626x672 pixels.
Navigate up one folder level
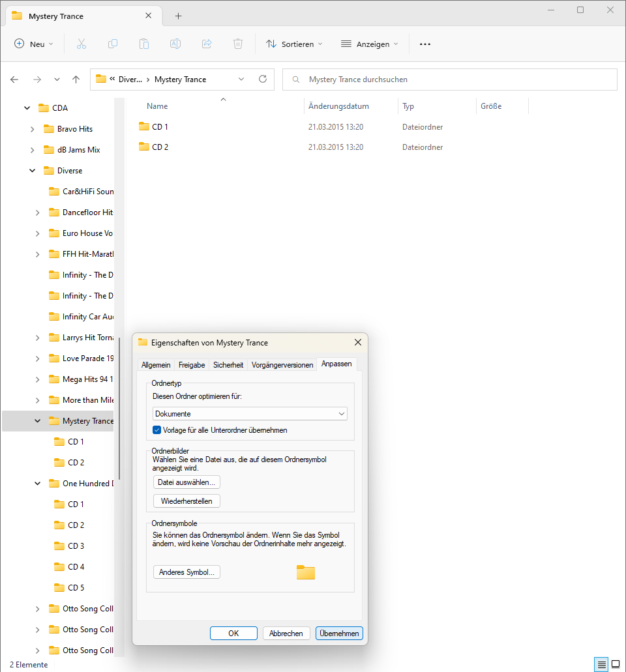coord(75,78)
